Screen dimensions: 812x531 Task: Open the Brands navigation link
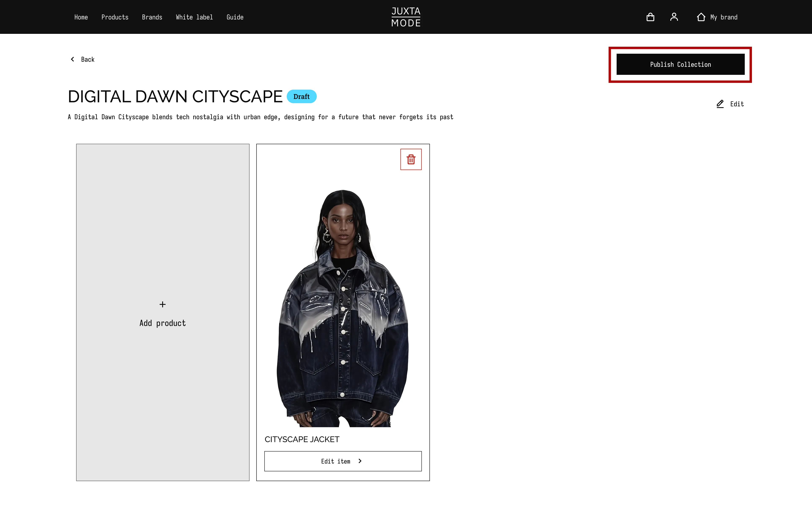[152, 17]
